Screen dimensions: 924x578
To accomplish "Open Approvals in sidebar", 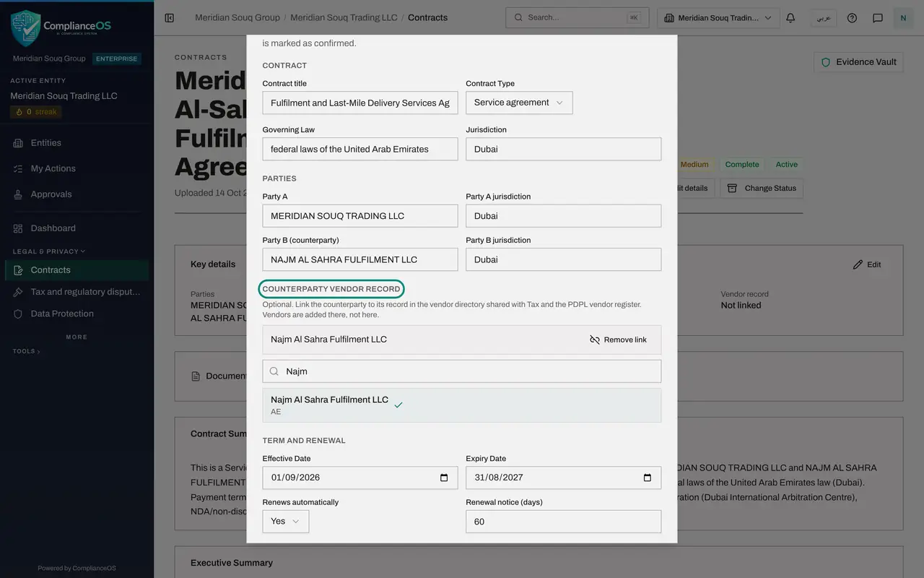I will coord(77,194).
